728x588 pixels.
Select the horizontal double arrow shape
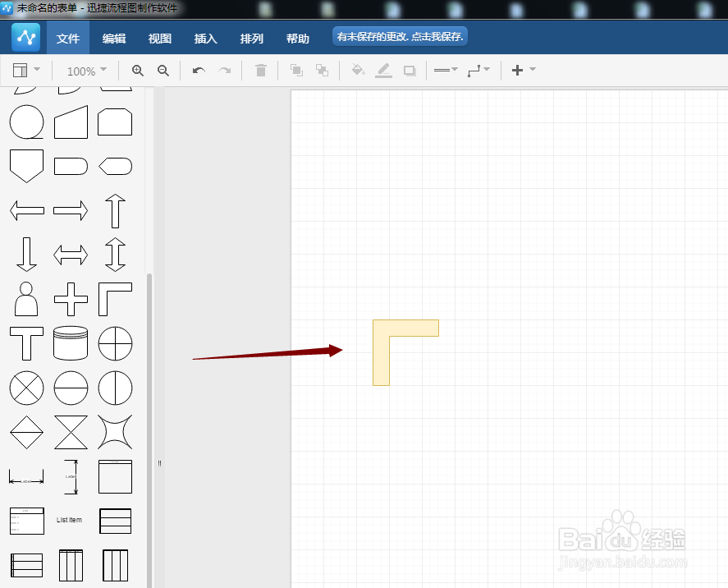point(71,255)
